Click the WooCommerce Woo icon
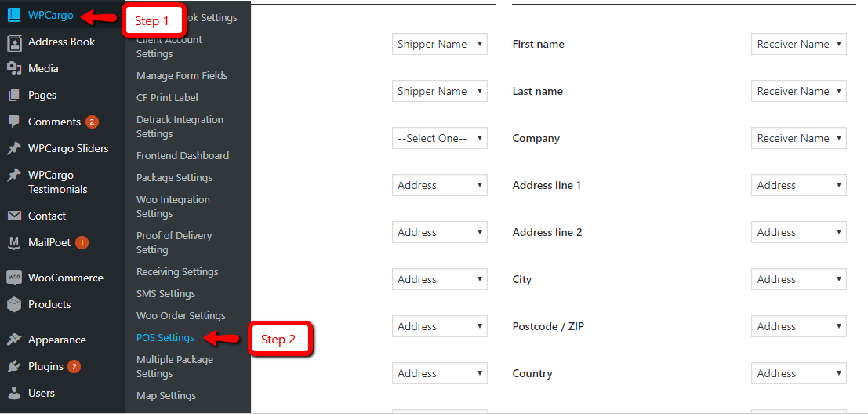868x414 pixels. (x=14, y=278)
